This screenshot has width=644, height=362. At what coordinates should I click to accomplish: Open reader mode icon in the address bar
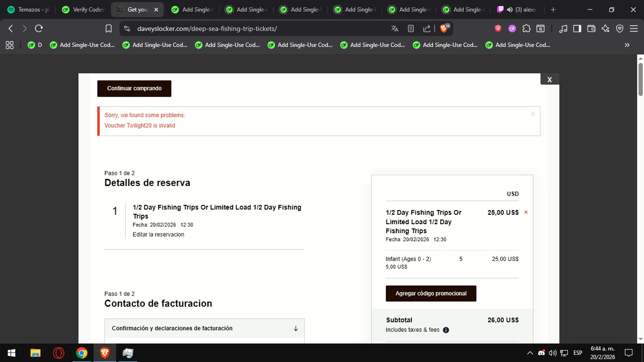pos(411,28)
